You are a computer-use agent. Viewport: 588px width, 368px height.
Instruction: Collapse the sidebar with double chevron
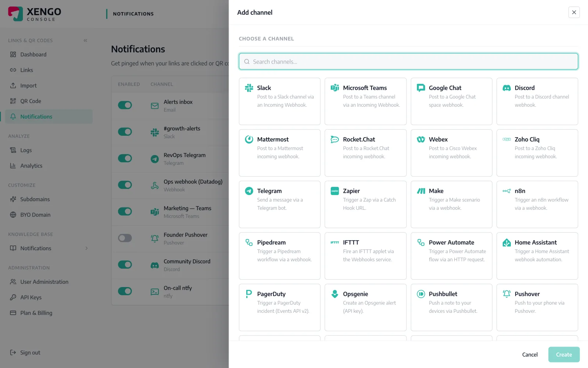85,40
